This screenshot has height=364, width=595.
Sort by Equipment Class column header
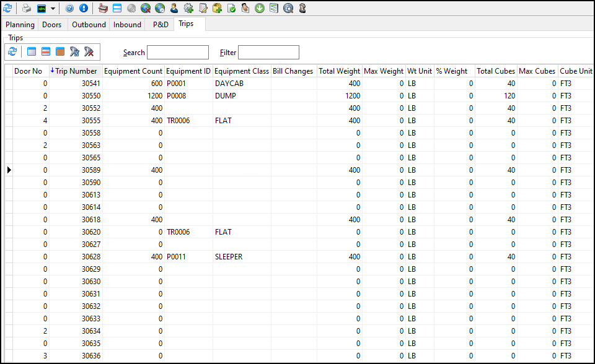tap(242, 71)
